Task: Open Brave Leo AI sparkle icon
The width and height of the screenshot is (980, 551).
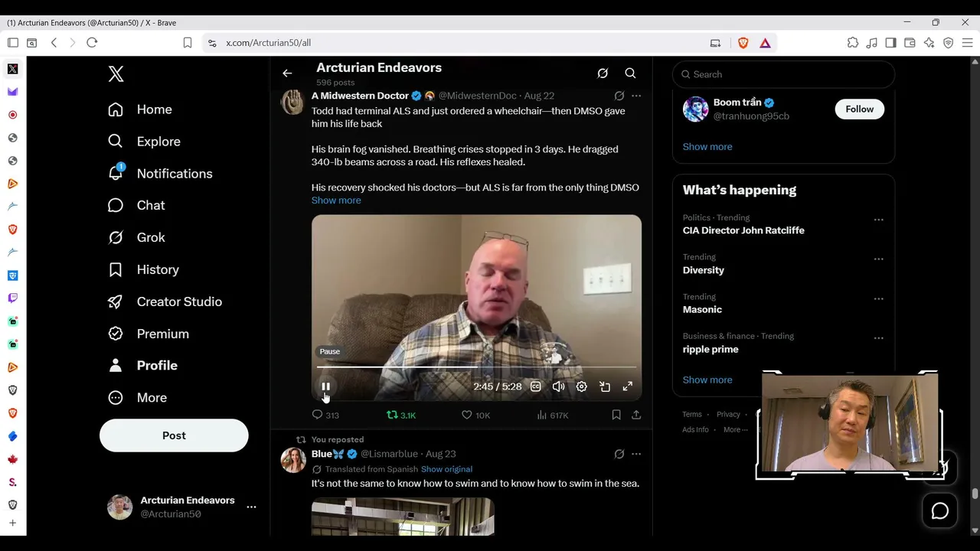Action: tap(929, 43)
